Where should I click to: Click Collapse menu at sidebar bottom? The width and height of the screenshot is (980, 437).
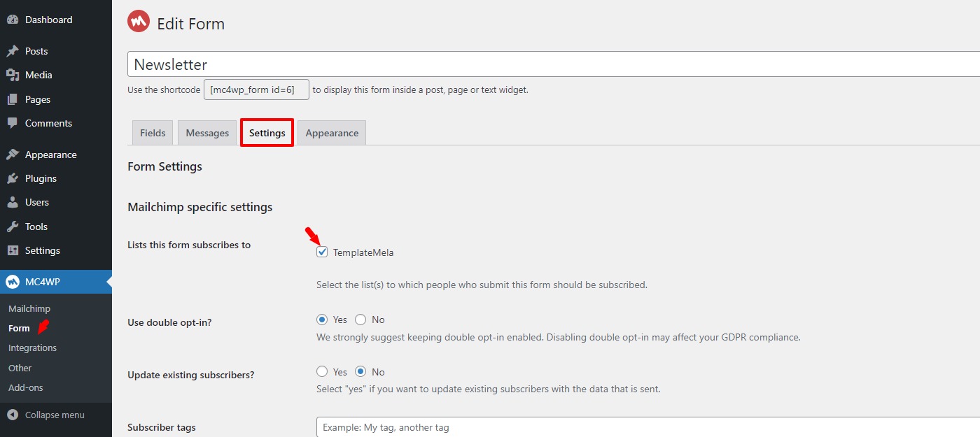56,415
